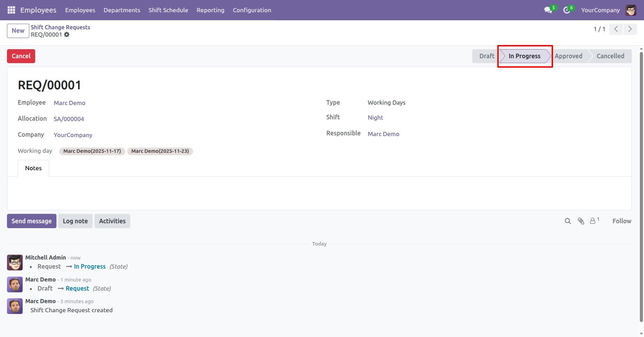Select the Approved status stage
Image resolution: width=644 pixels, height=337 pixels.
568,56
